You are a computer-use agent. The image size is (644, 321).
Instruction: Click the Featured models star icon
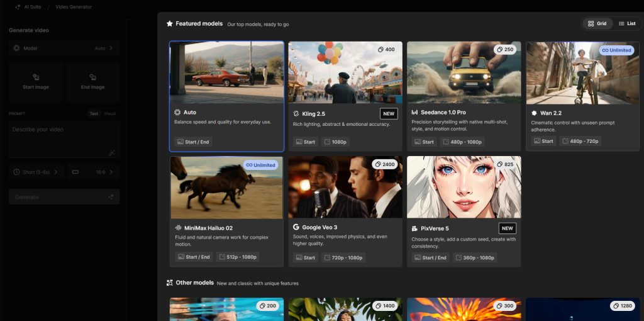170,24
